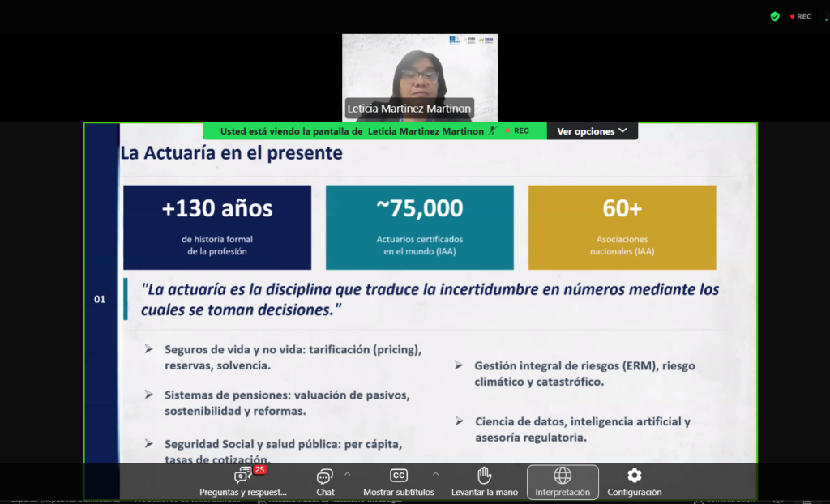Click the gold 60+ stat box
The image size is (830, 504).
622,227
